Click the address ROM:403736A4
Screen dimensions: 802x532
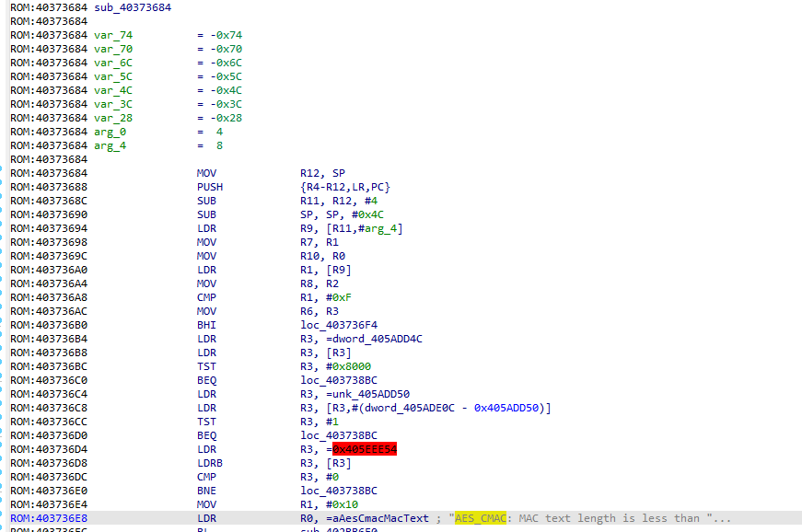[x=49, y=283]
